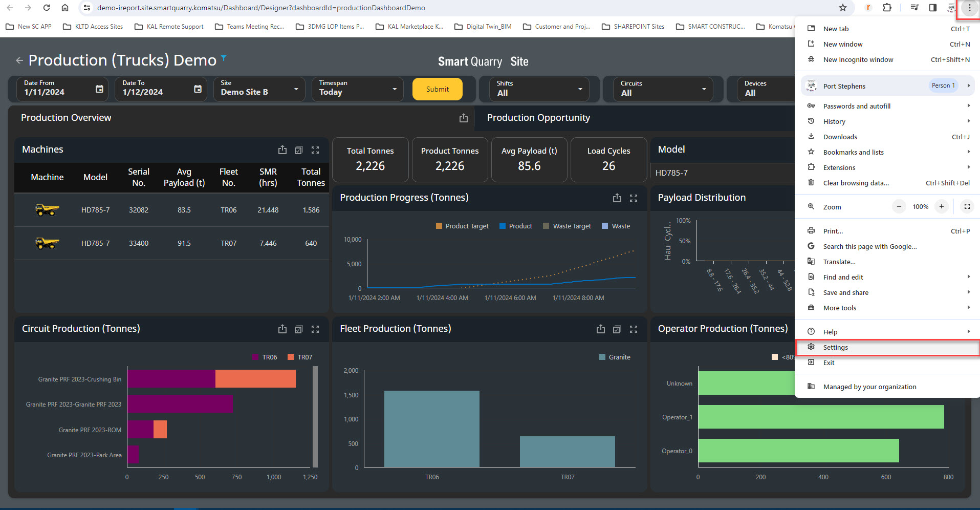Open the media controls icon in toolbar
Image resolution: width=980 pixels, height=510 pixels.
914,8
